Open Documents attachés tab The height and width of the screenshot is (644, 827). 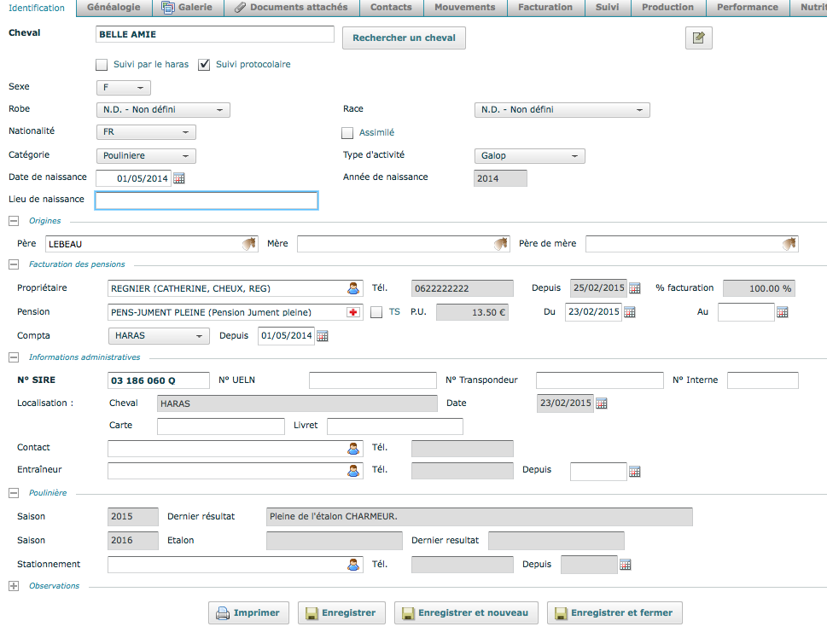click(292, 8)
